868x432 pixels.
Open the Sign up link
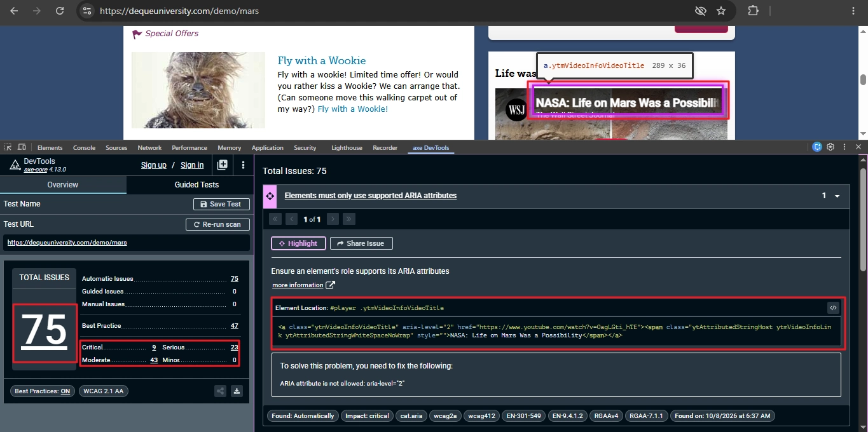click(153, 165)
